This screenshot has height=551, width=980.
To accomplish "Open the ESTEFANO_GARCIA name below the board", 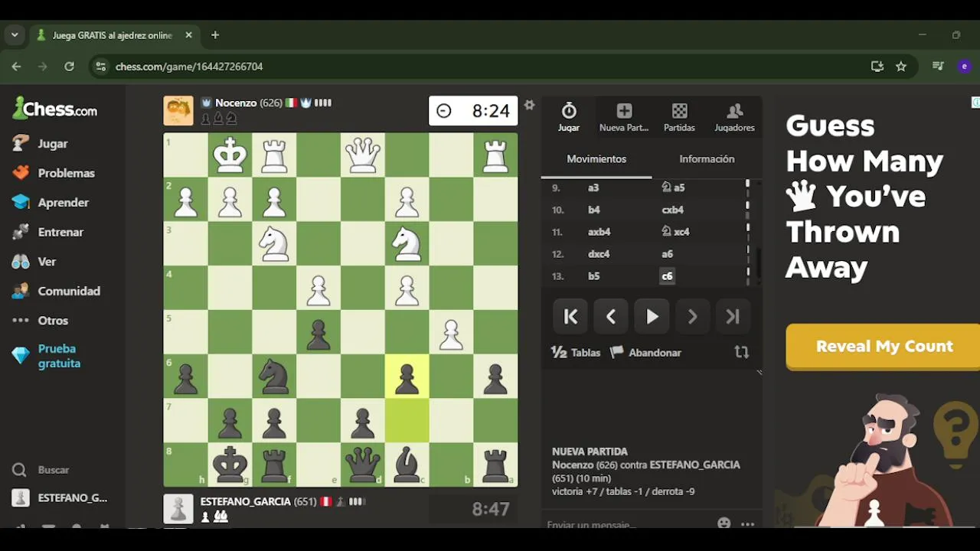I will click(x=246, y=502).
